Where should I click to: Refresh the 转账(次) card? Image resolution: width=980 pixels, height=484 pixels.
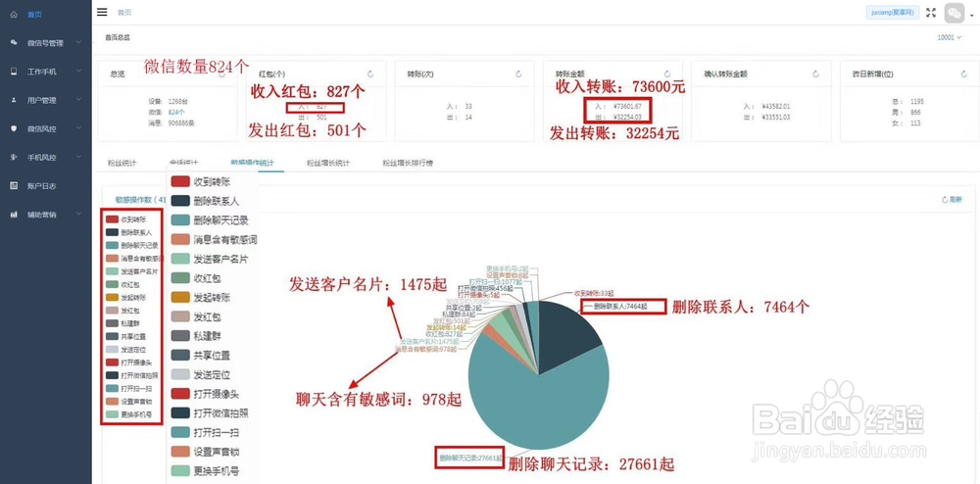518,73
